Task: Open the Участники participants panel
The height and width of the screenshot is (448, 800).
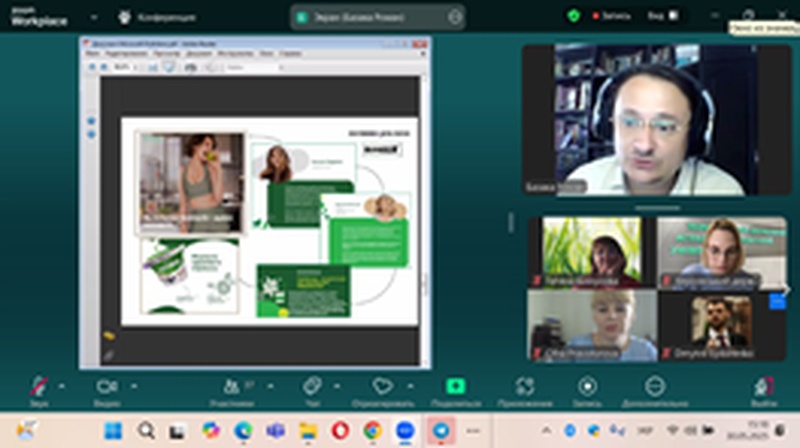Action: (233, 386)
